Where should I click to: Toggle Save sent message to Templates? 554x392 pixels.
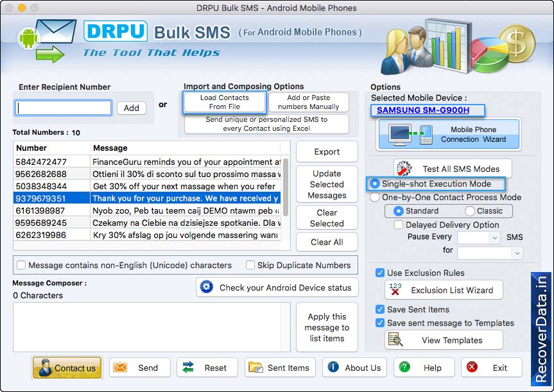pyautogui.click(x=380, y=323)
